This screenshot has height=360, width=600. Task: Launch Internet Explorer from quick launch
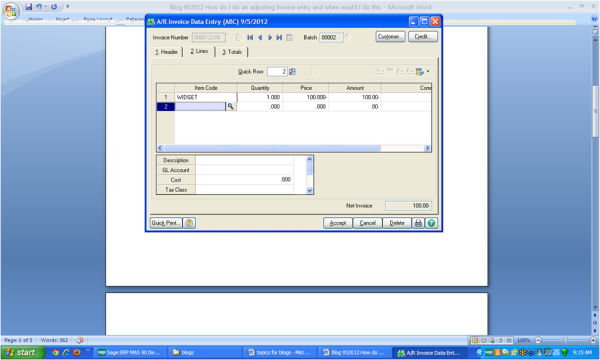(x=66, y=352)
